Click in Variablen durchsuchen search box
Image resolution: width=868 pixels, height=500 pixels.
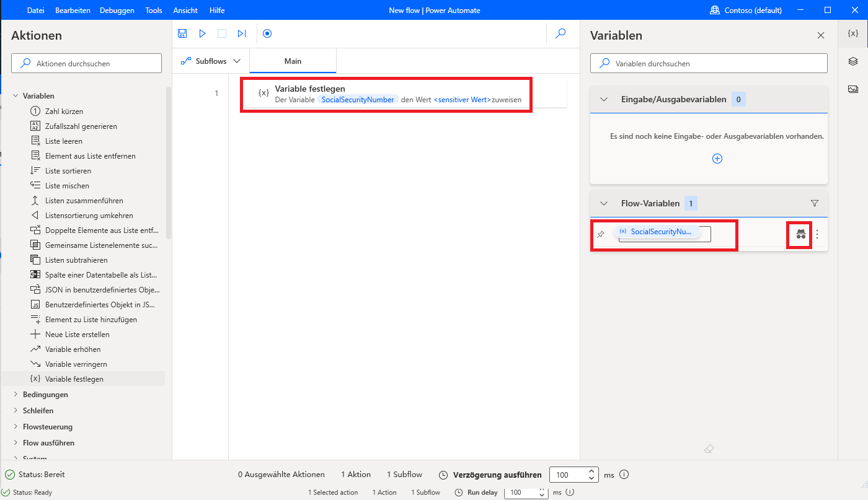coord(709,63)
